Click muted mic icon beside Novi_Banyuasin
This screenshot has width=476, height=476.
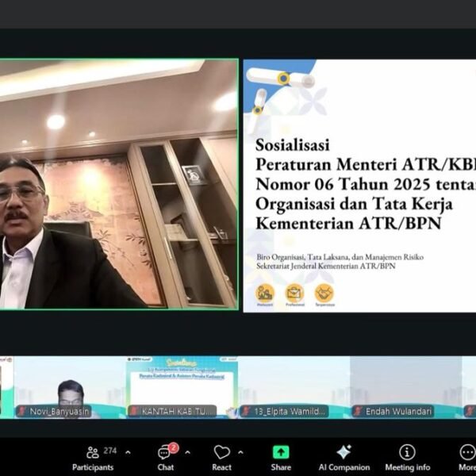pos(22,411)
